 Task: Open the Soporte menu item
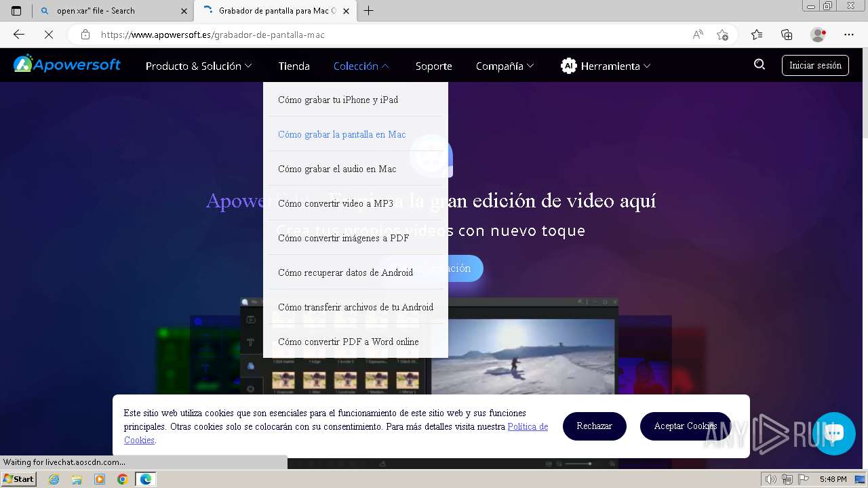coord(433,66)
